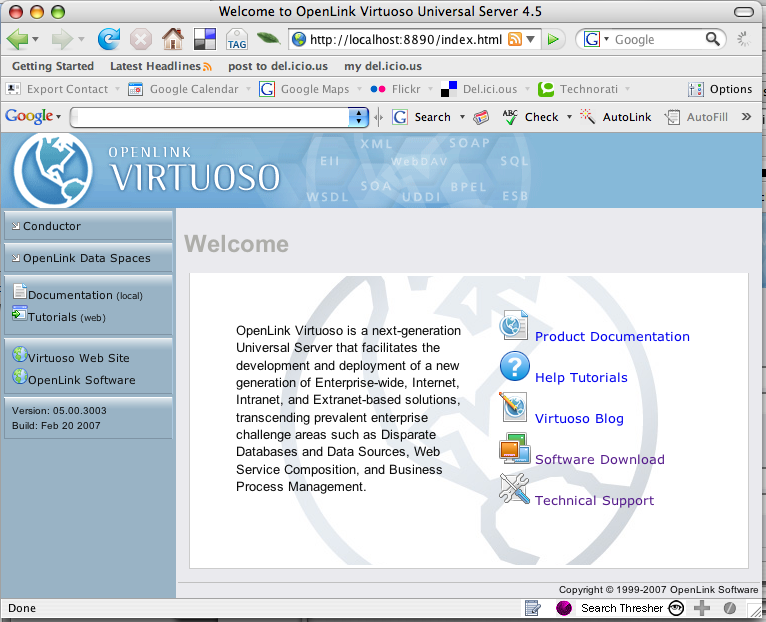Open Getting Started bookmark
The height and width of the screenshot is (622, 766).
click(53, 66)
